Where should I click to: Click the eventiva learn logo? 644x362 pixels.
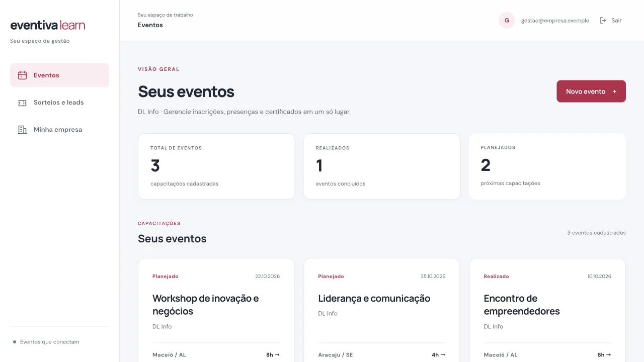tap(48, 25)
